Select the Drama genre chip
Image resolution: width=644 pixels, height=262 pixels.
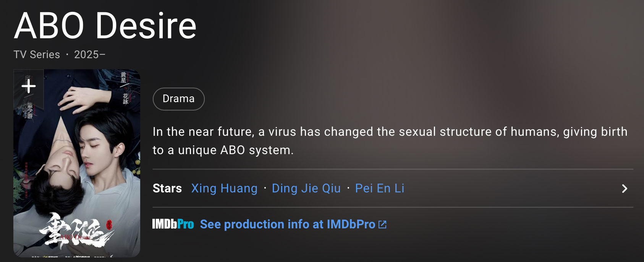[178, 99]
